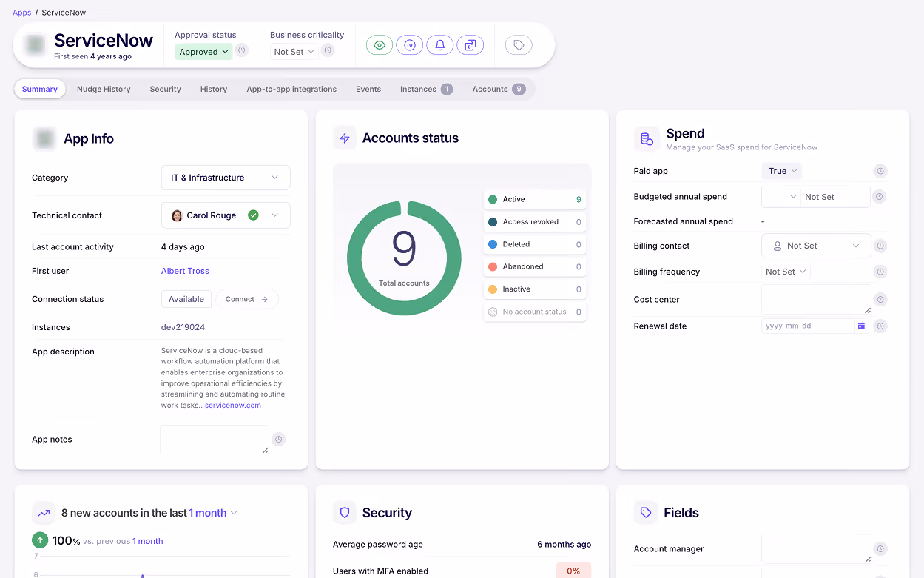Click the trend chart icon for new accounts
924x578 pixels.
pyautogui.click(x=44, y=513)
